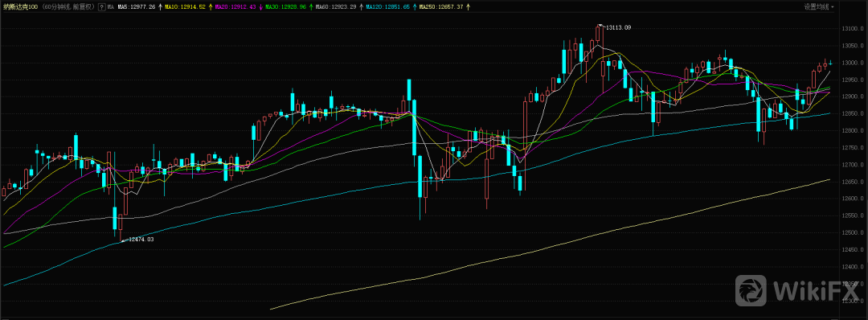Click the question mark help icon
868x320 pixels.
[x=102, y=6]
